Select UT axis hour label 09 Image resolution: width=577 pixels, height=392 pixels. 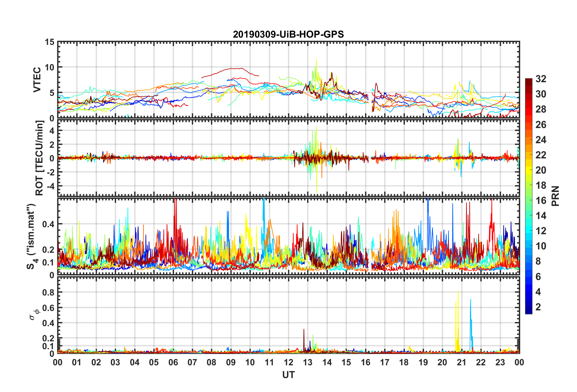coord(231,362)
